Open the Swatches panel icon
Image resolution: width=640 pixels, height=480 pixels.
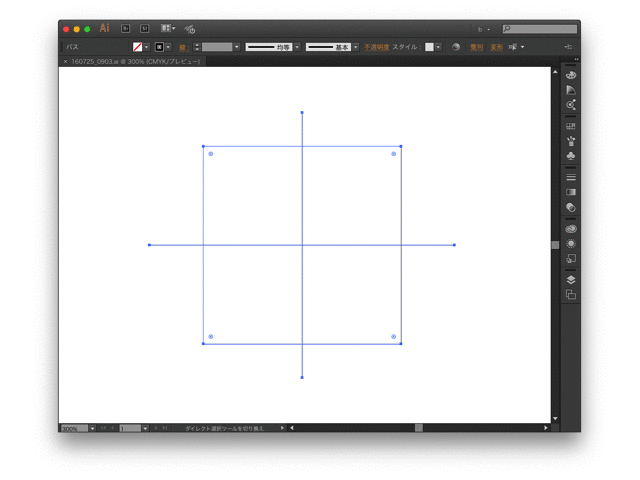[x=571, y=126]
